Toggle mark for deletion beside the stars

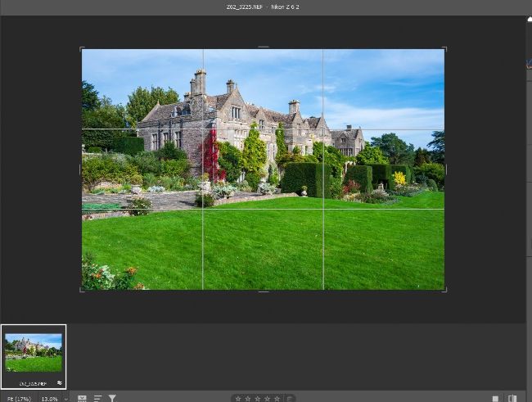pos(290,399)
